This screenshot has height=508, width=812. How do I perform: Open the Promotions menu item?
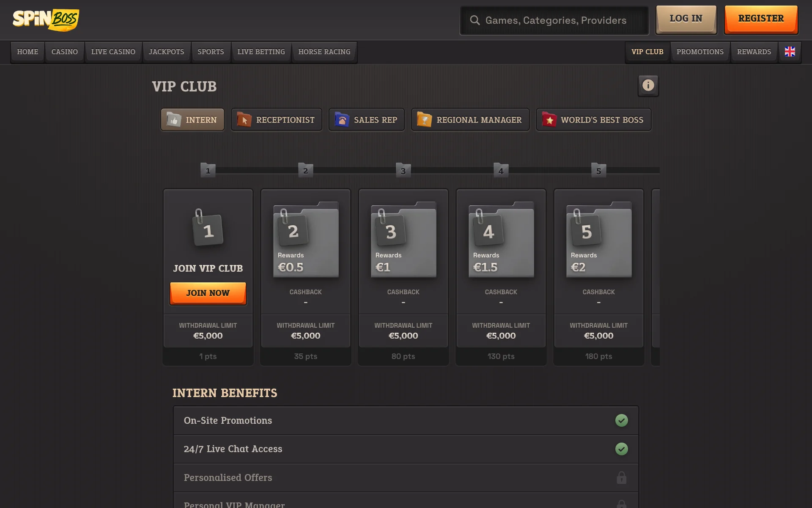point(700,52)
